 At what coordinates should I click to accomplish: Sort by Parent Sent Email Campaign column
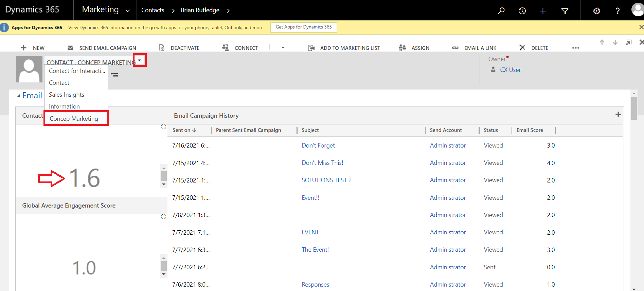[x=248, y=130]
